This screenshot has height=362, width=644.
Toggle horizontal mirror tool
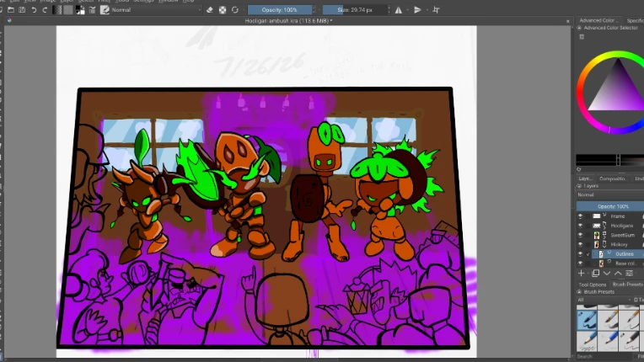point(399,10)
